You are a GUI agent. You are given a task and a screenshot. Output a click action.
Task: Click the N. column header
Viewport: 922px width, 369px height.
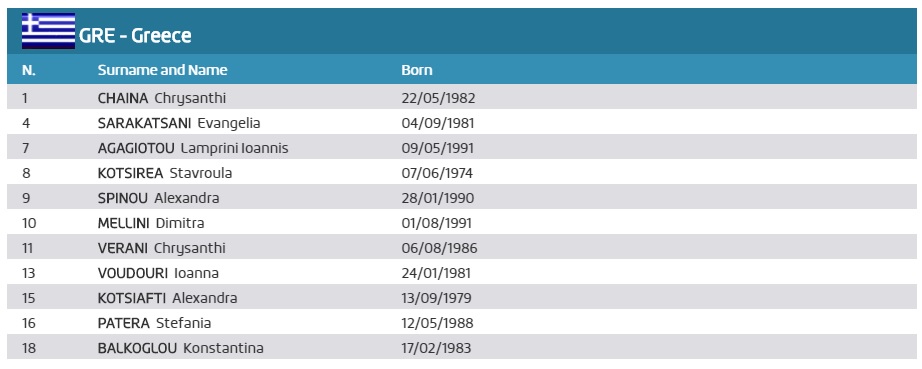(x=29, y=70)
